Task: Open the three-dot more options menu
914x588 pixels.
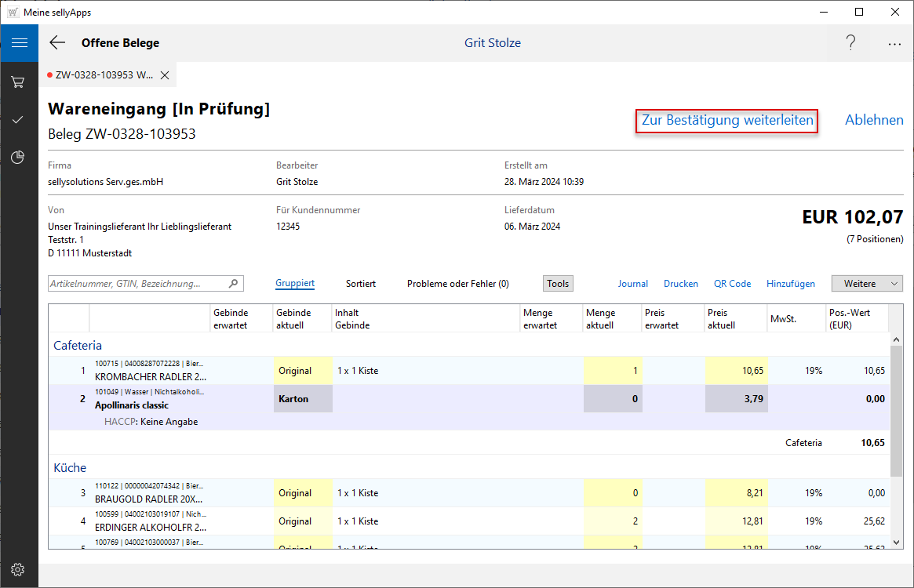Action: 894,43
